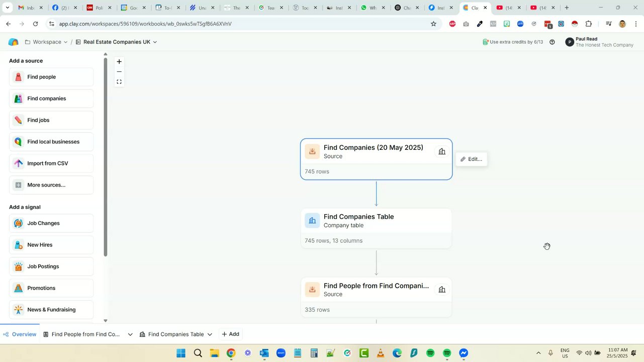The image size is (644, 362).
Task: Click Edit... button next to source card
Action: click(x=471, y=159)
